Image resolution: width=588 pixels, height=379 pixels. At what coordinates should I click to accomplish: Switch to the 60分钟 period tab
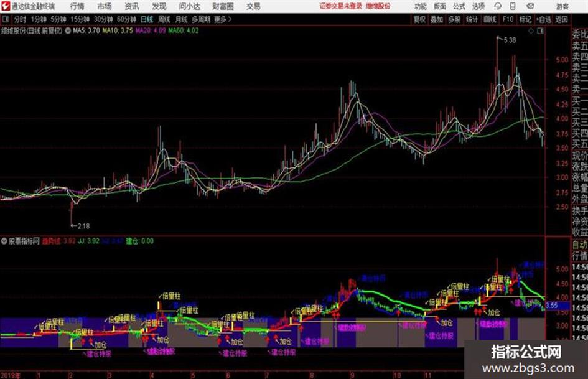[x=126, y=19]
